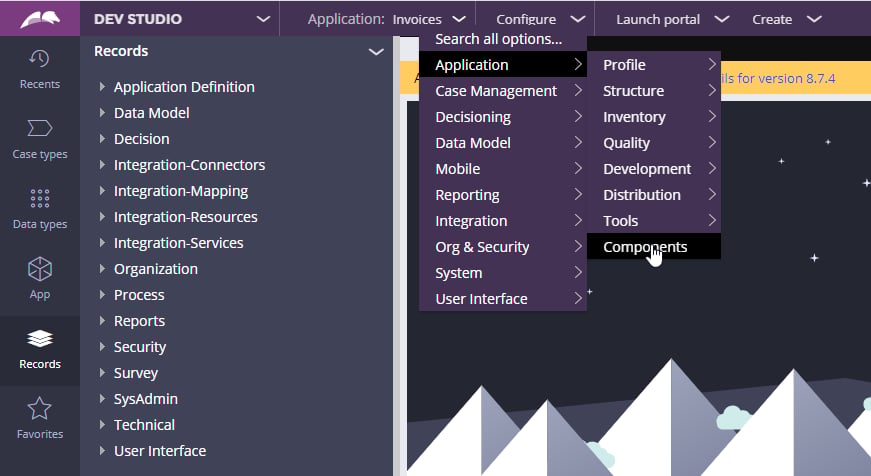
Task: Open the Development submenu
Action: [654, 169]
